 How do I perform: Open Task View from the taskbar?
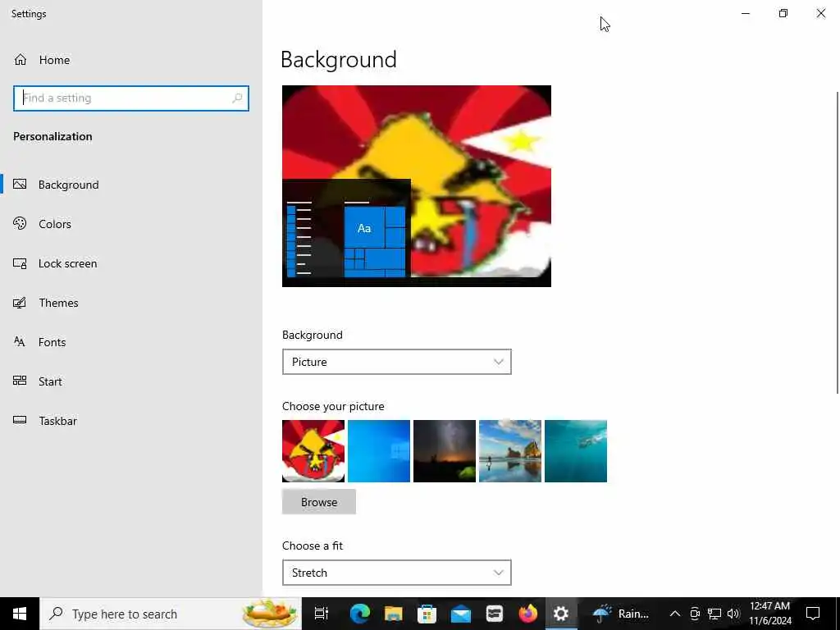(x=321, y=614)
